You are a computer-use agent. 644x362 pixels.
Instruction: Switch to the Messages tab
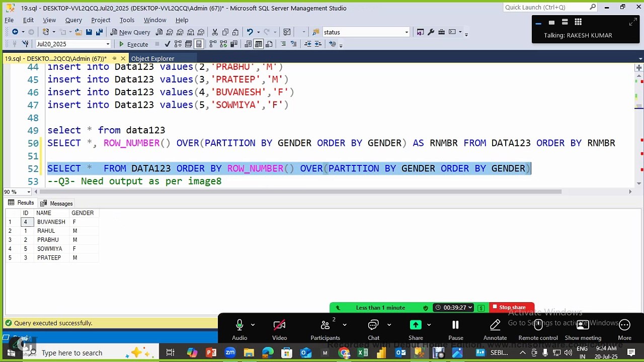[56, 204]
